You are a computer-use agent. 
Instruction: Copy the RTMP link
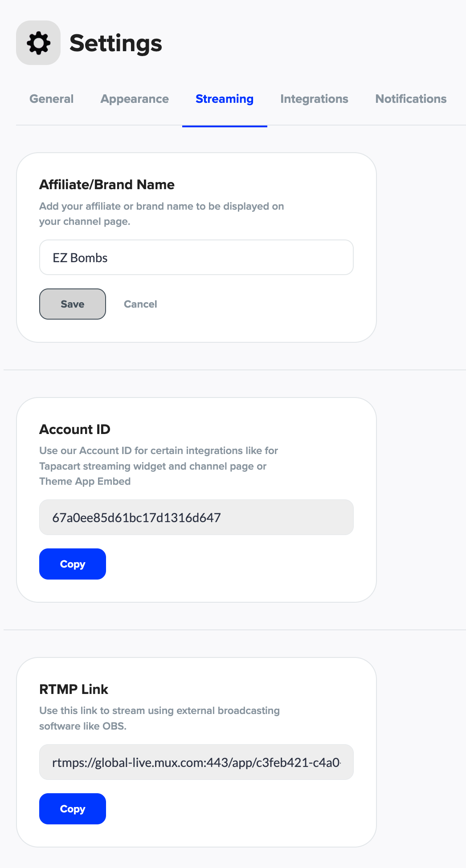tap(73, 809)
